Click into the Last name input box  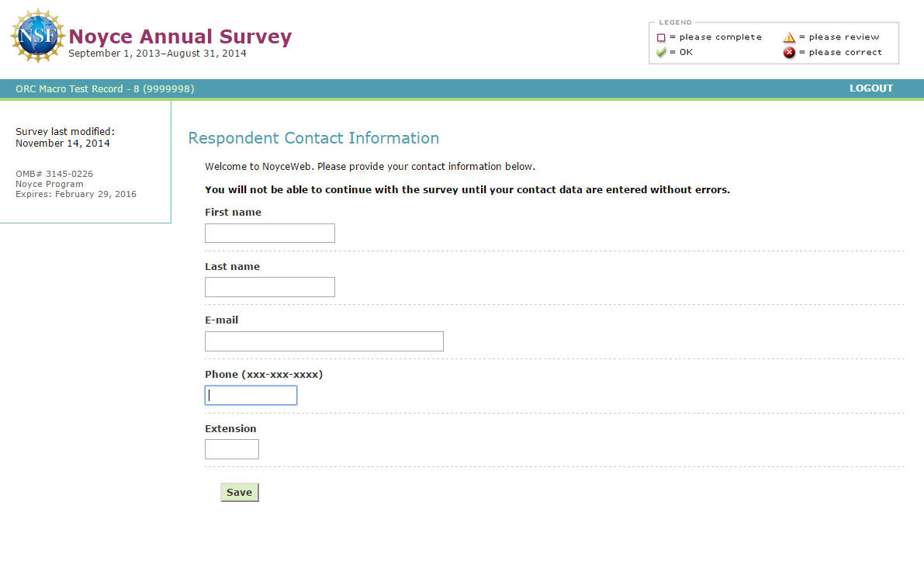coord(270,287)
